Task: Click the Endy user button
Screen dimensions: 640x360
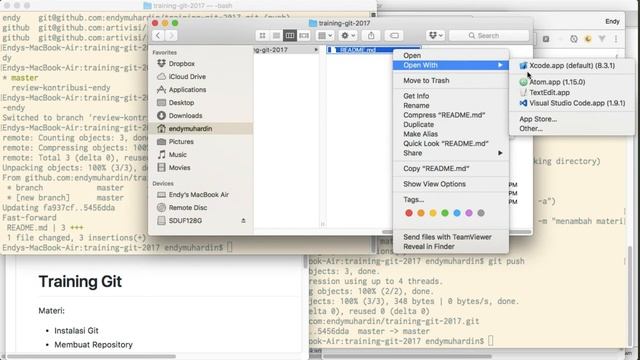Action: coord(612,21)
